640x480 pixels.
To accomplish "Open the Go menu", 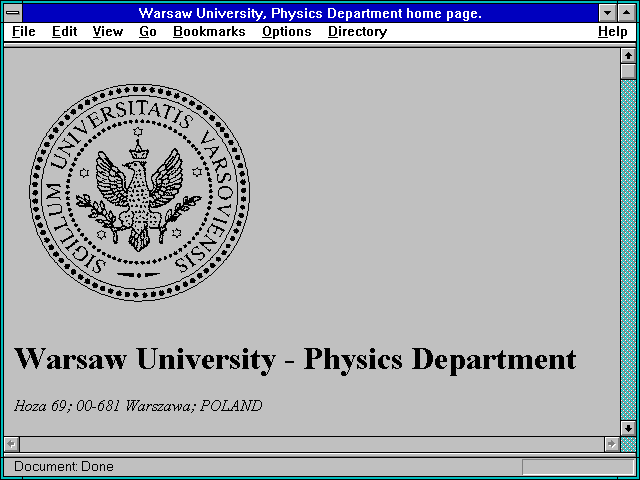I will (x=148, y=31).
